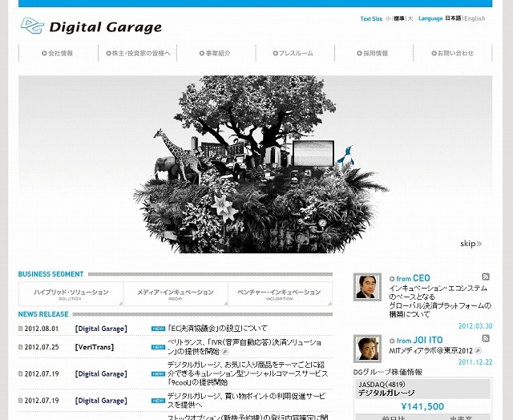This screenshot has width=513, height=420.
Task: Click external-link icon after ベリトランス news
Action: [x=225, y=352]
